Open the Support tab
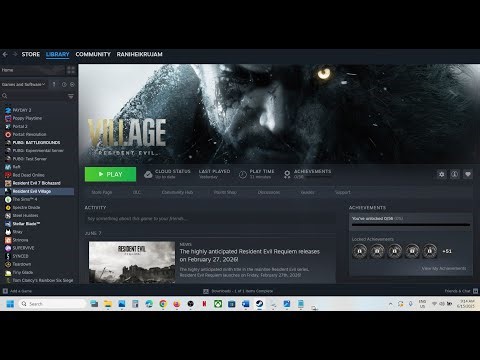This screenshot has height=360, width=480. coord(343,192)
